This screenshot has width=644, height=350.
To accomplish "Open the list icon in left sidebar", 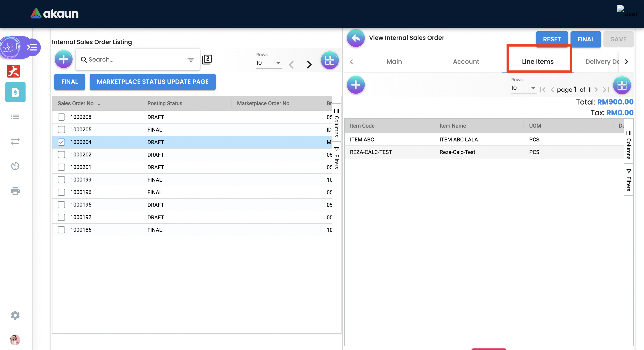I will point(15,117).
